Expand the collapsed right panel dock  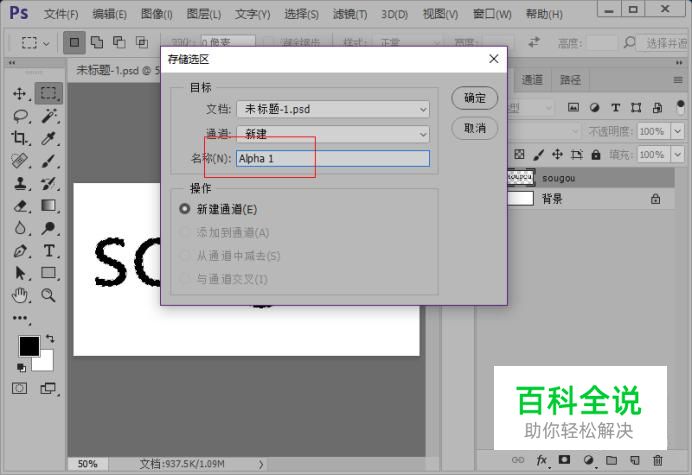click(x=679, y=63)
